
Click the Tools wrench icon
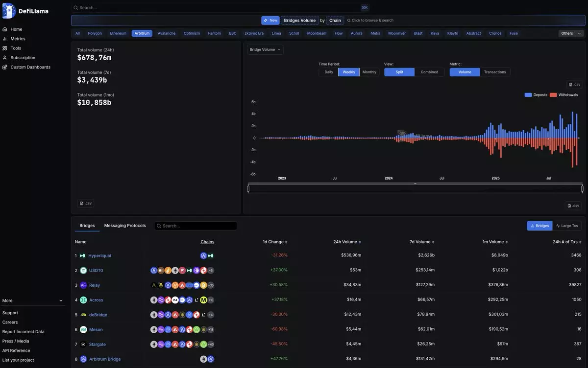tap(5, 48)
